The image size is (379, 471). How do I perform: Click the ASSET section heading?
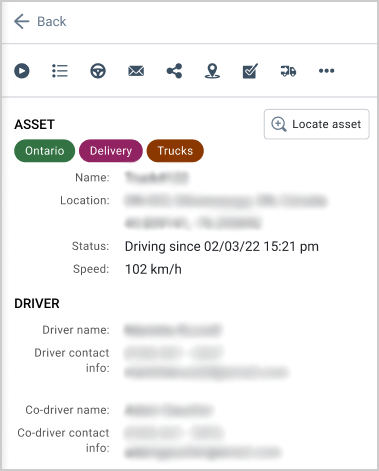(34, 124)
